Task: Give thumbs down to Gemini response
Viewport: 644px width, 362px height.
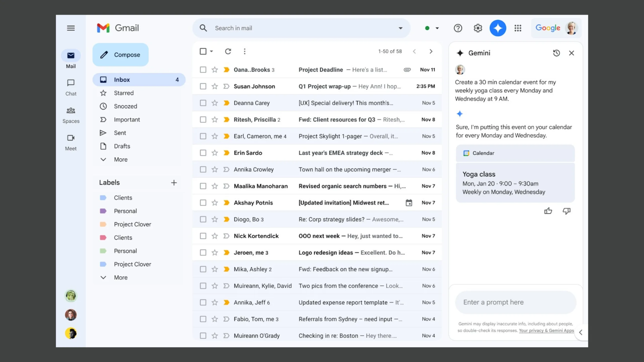Action: [567, 211]
